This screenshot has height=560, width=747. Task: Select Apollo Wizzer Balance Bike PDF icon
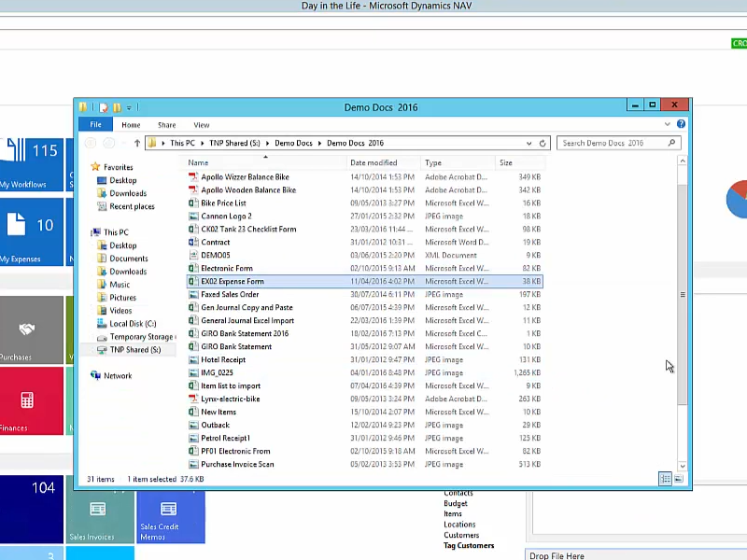[193, 176]
